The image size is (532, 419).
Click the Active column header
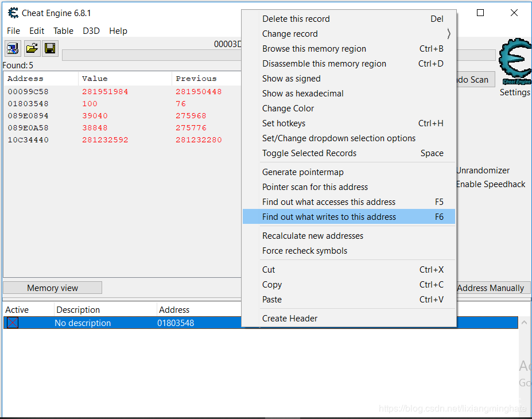click(29, 310)
